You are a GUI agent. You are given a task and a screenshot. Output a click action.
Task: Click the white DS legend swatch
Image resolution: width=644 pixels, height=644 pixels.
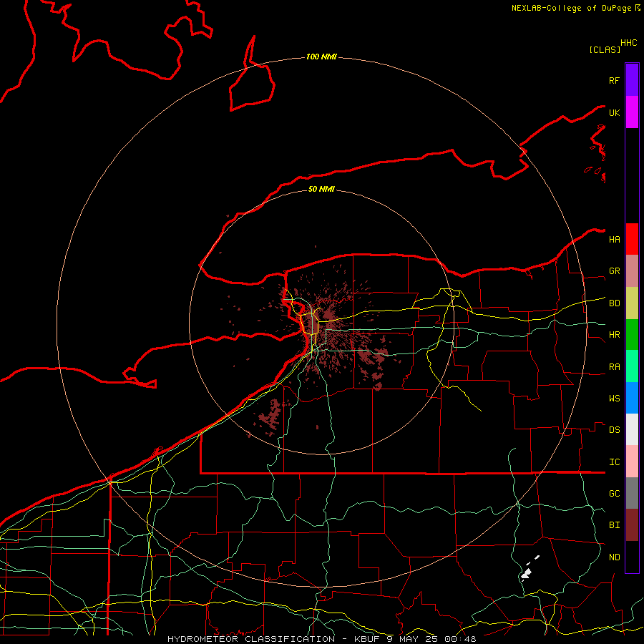tap(632, 429)
